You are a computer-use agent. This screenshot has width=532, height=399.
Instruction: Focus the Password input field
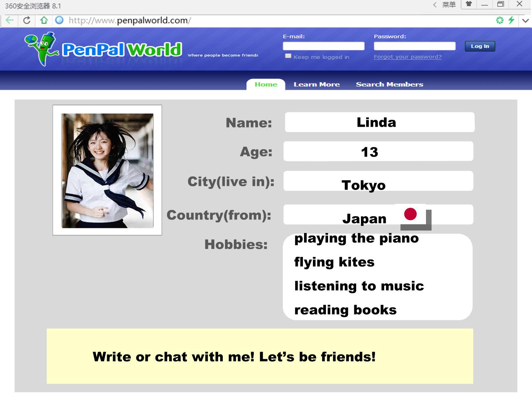point(415,46)
